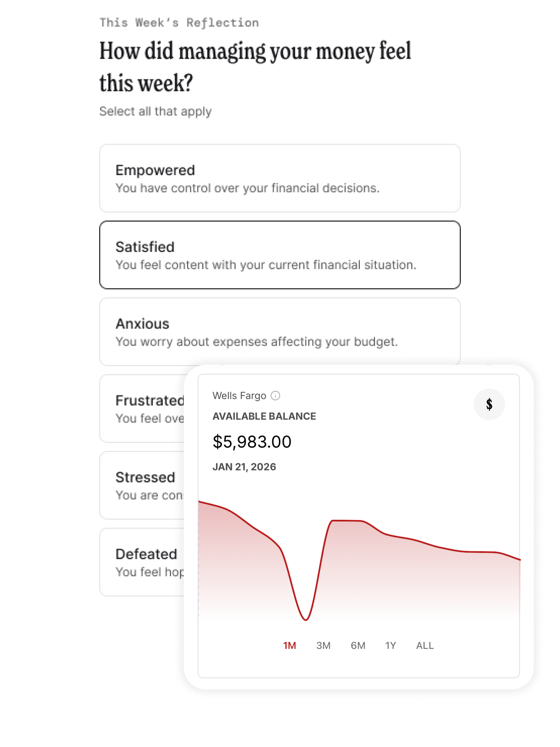Display ALL time balance history
The height and width of the screenshot is (747, 560).
pyautogui.click(x=425, y=646)
